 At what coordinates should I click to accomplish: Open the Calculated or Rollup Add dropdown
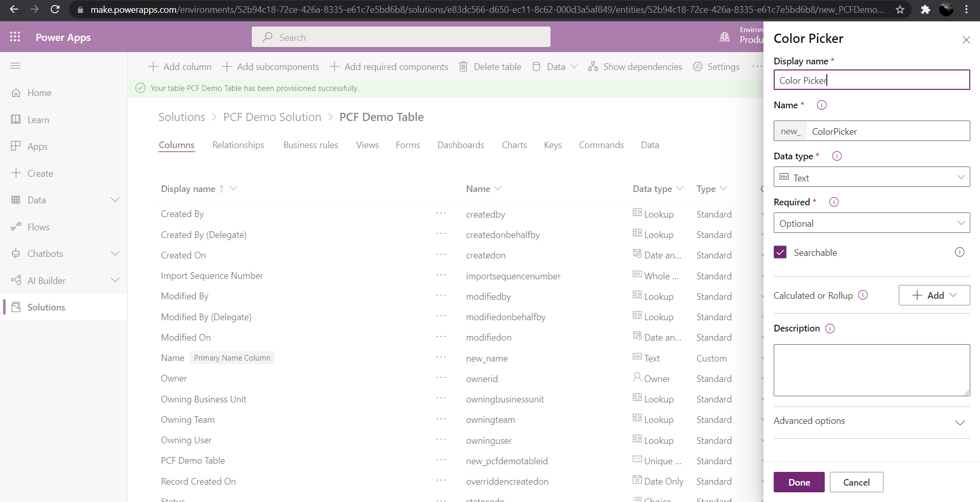934,295
